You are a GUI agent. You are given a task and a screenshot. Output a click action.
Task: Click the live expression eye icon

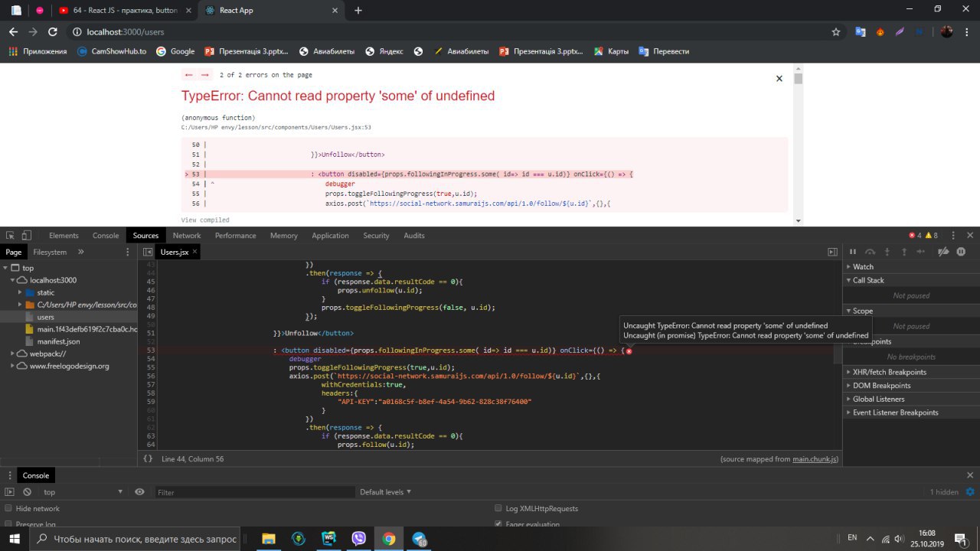[139, 492]
